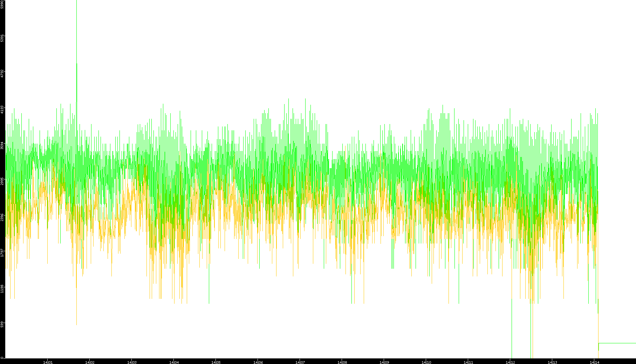Select the 14:04 marker on time axis
The width and height of the screenshot is (636, 364).
(174, 362)
